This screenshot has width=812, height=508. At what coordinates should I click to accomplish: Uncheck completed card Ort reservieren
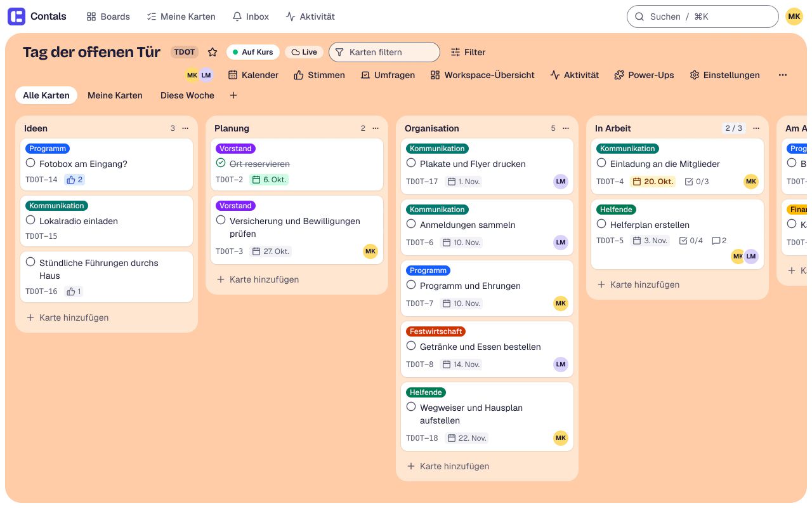coord(221,163)
